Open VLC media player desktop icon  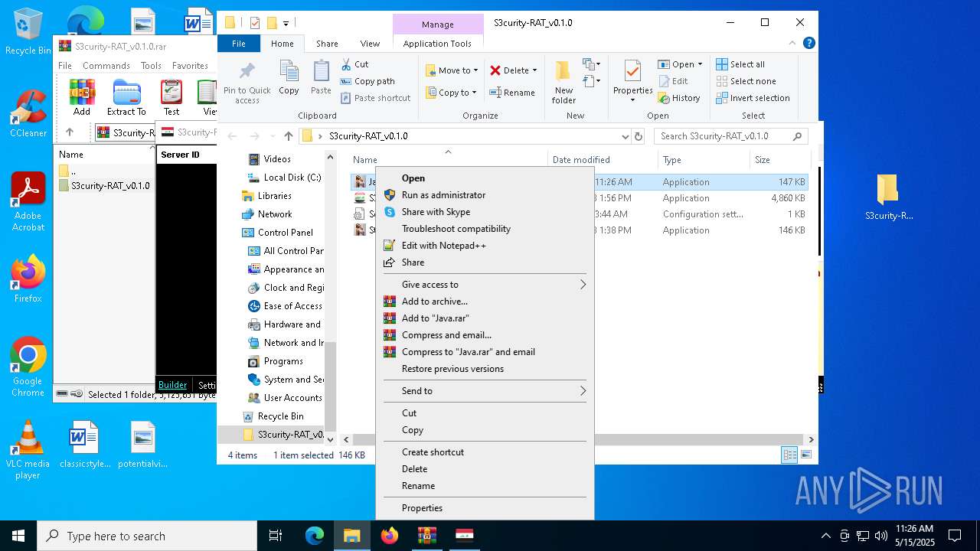coord(28,450)
